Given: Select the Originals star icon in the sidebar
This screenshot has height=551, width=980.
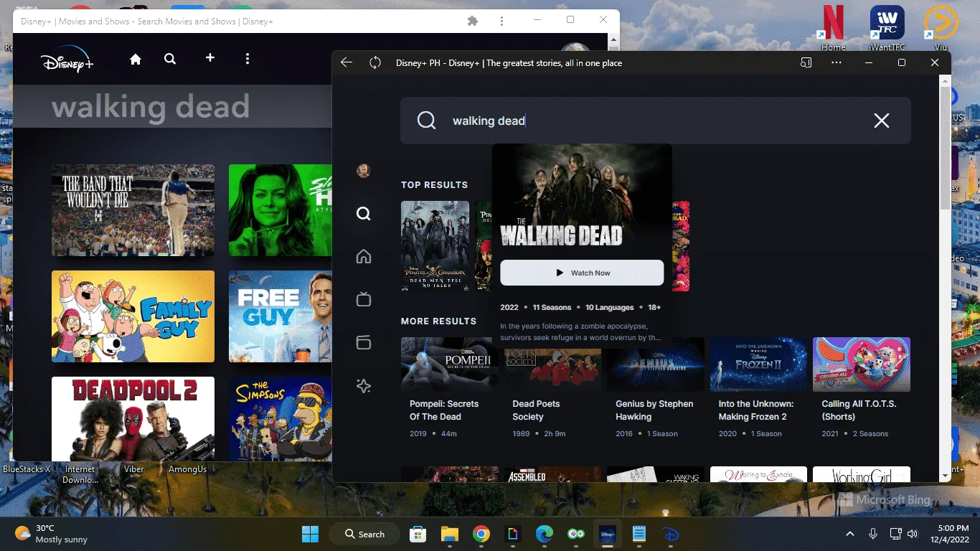Looking at the screenshot, I should coord(364,386).
